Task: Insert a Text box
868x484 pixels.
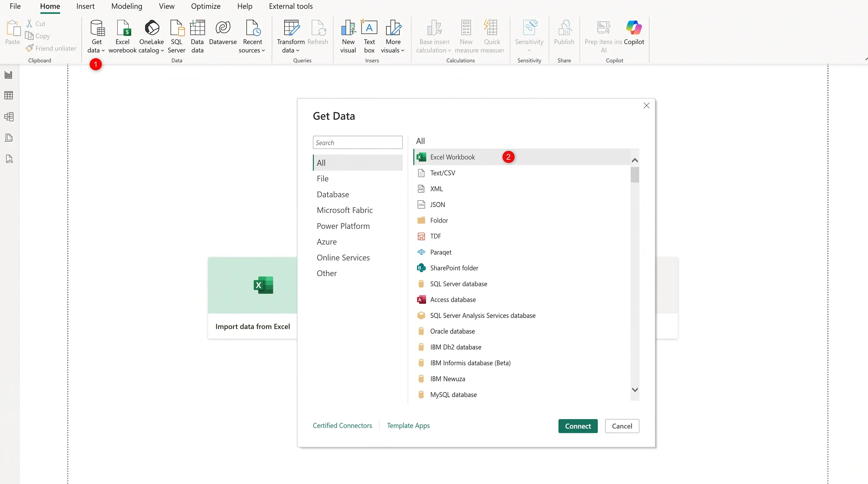Action: pyautogui.click(x=369, y=36)
